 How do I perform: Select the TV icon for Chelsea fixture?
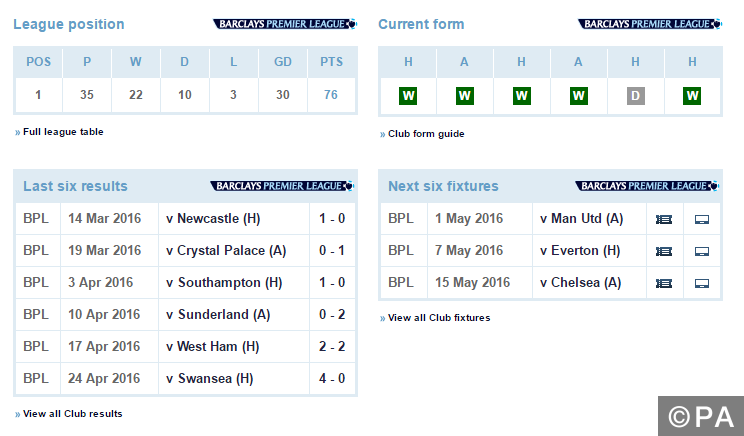point(702,283)
